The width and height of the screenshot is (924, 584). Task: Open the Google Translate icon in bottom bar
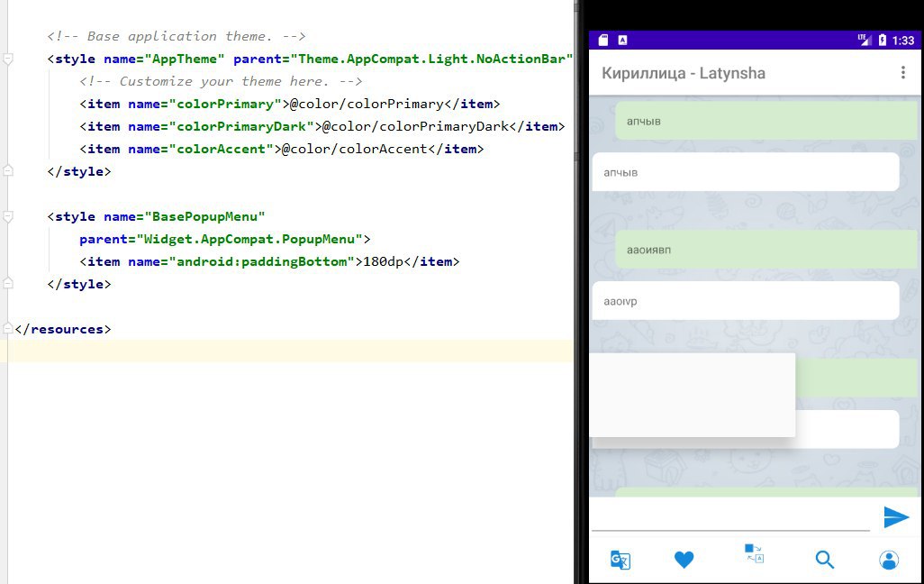point(620,560)
